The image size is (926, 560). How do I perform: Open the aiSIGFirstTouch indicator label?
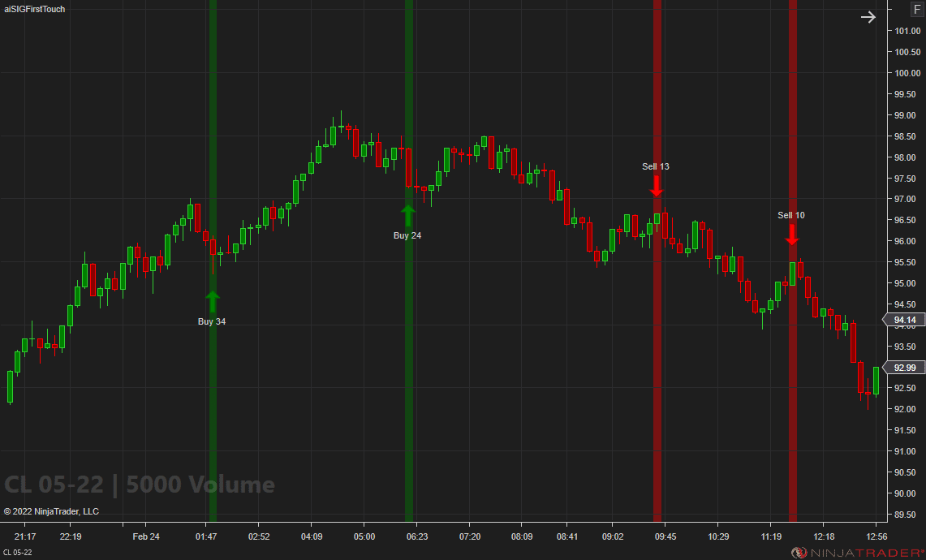tap(34, 9)
